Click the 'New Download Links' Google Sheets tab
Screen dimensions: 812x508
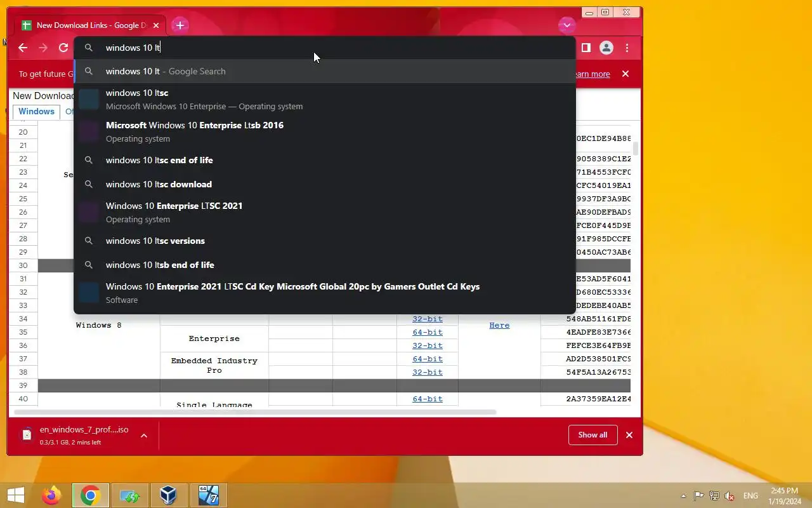click(90, 25)
